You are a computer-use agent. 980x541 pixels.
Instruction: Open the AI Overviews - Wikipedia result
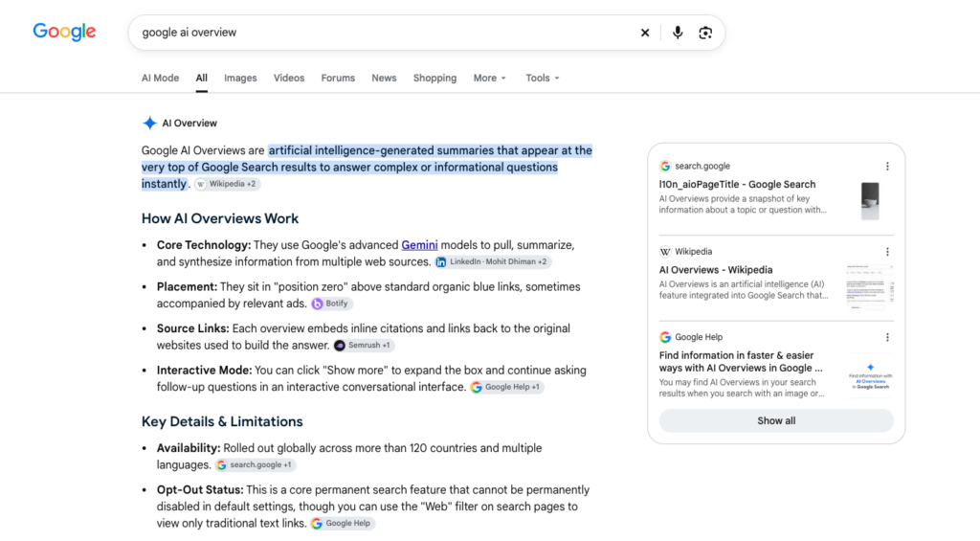pos(716,270)
